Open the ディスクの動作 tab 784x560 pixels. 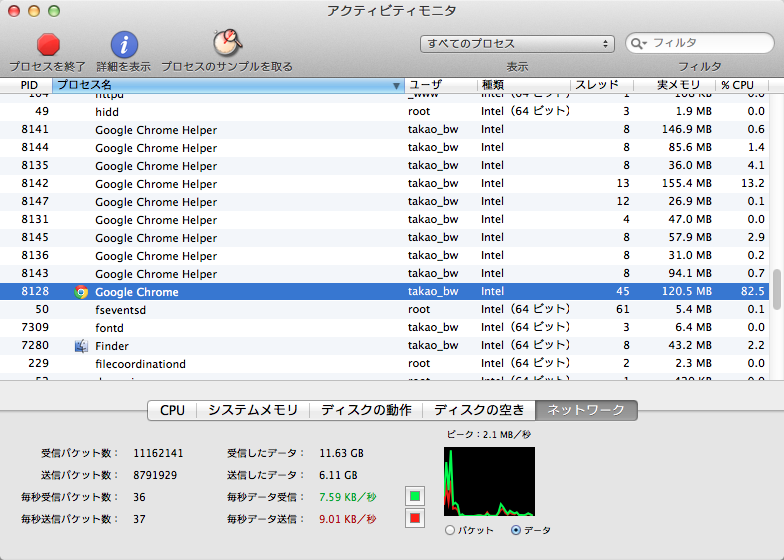(366, 410)
